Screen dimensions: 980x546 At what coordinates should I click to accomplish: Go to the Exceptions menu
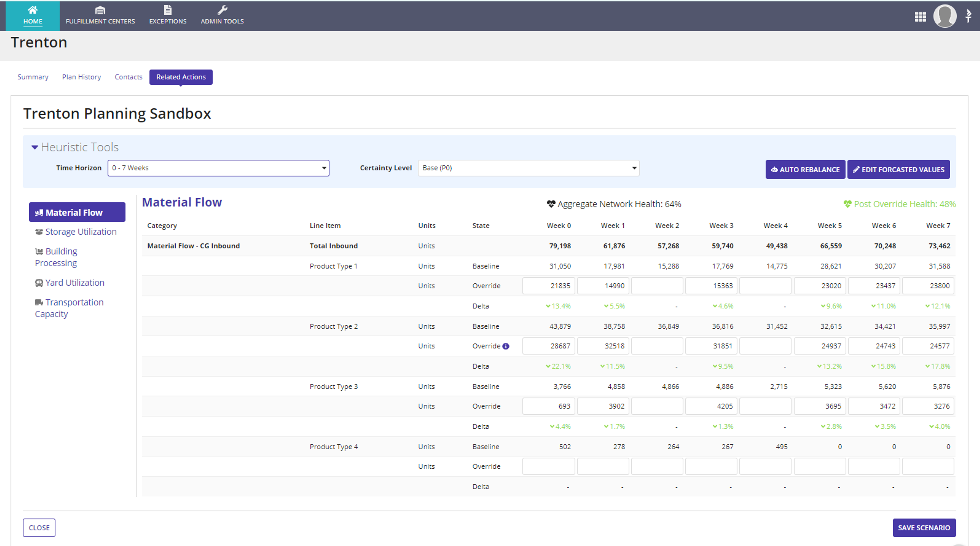point(168,16)
